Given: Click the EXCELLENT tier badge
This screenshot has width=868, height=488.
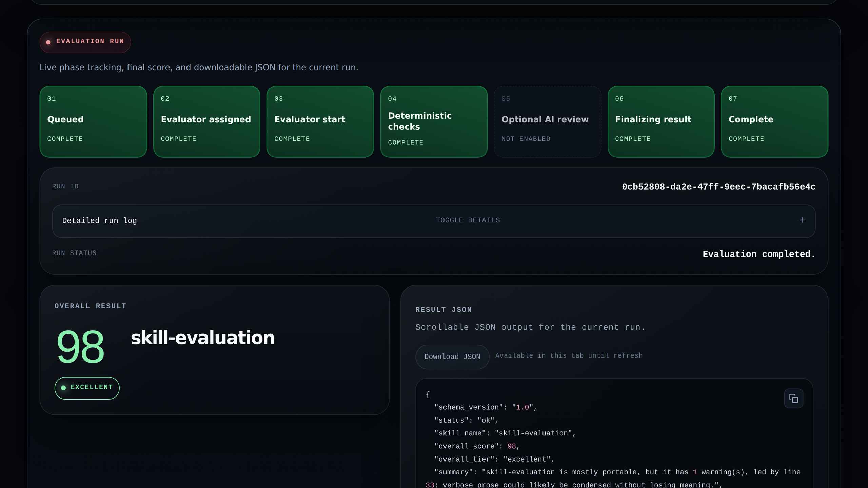Looking at the screenshot, I should point(87,388).
